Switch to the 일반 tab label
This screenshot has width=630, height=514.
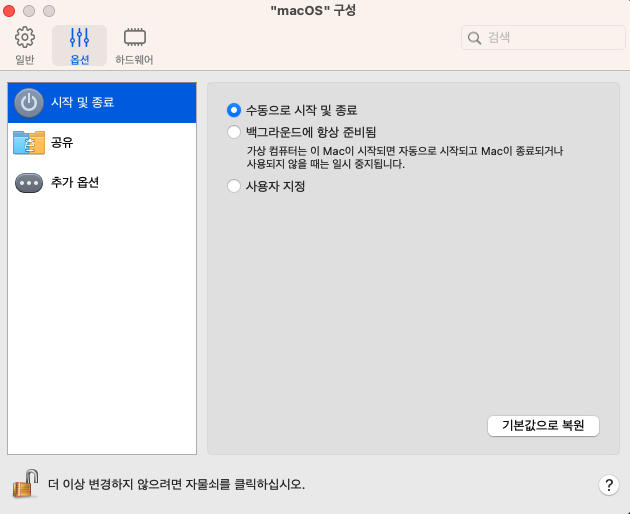point(25,60)
